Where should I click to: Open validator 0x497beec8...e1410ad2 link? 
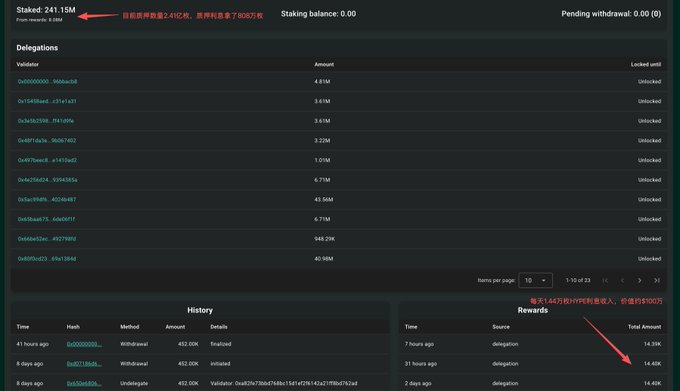[47, 160]
